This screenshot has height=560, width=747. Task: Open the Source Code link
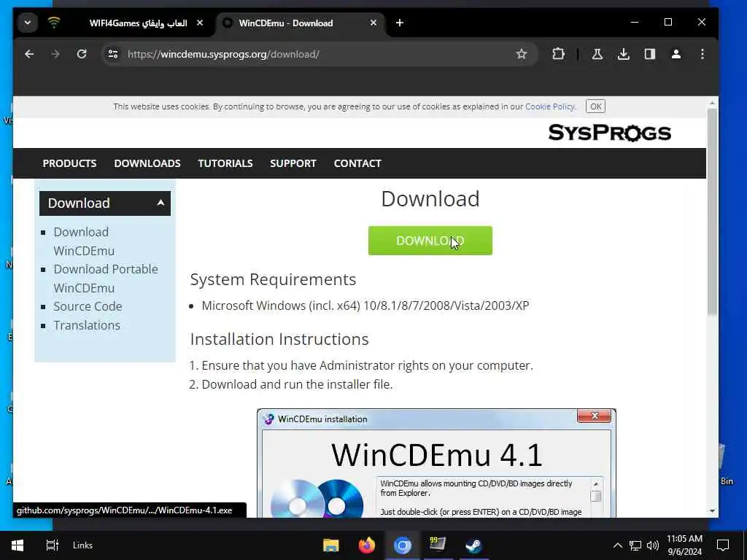point(88,306)
